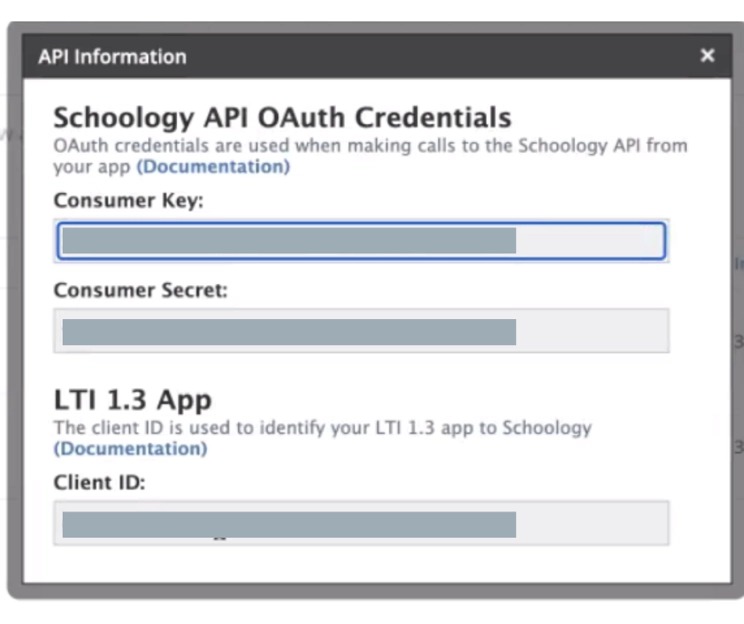Image resolution: width=744 pixels, height=624 pixels.
Task: Click the "Schoology API OAuth Credentials" heading
Action: (x=282, y=117)
